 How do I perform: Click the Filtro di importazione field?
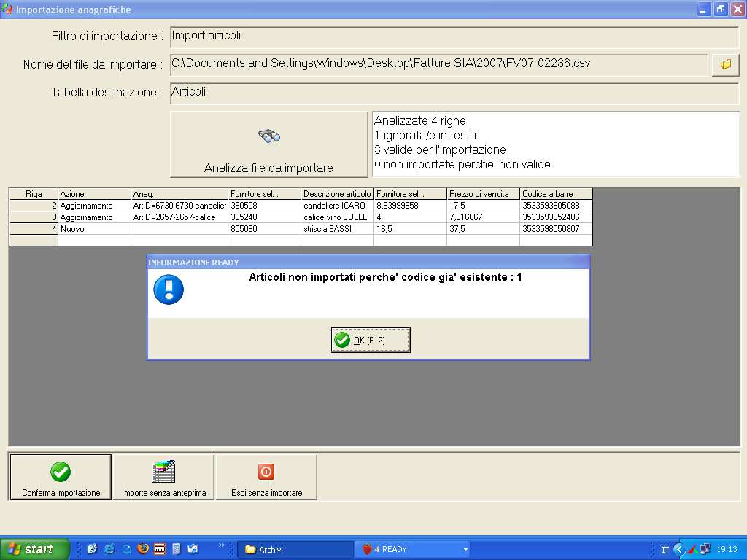454,36
